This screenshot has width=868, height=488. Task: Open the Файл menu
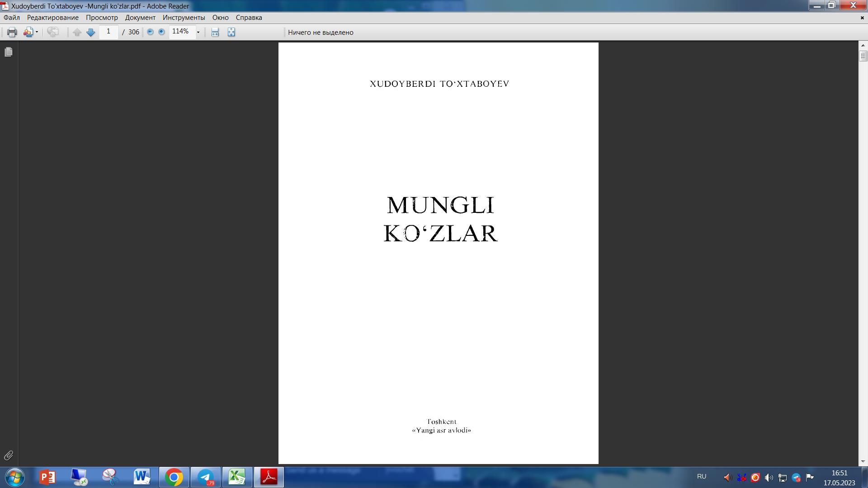(x=11, y=18)
